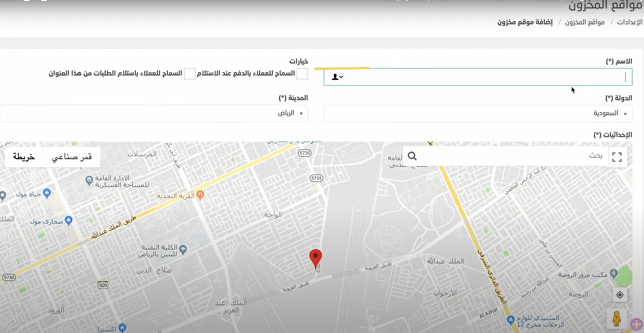Enable السماح للعملاء بالدفع عند الاستلام checkbox
Viewport: 644px width, 333px height.
coord(302,74)
